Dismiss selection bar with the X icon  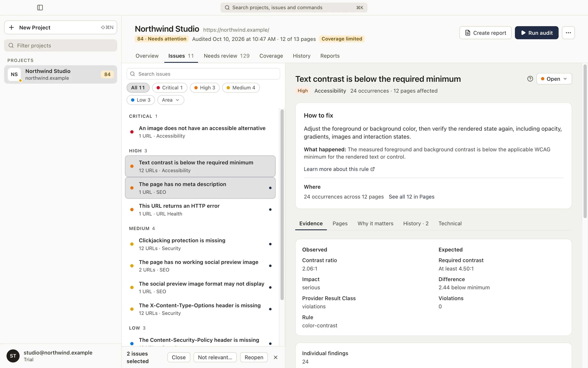276,357
